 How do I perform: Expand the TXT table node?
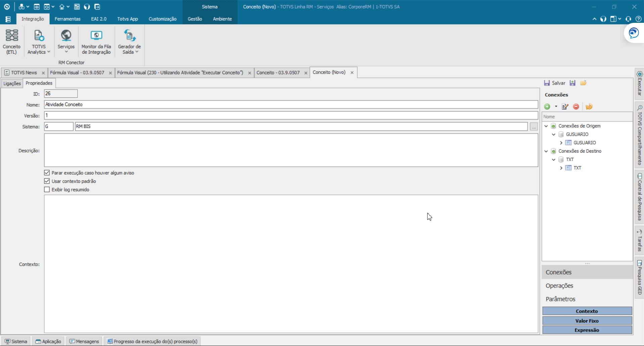point(561,168)
